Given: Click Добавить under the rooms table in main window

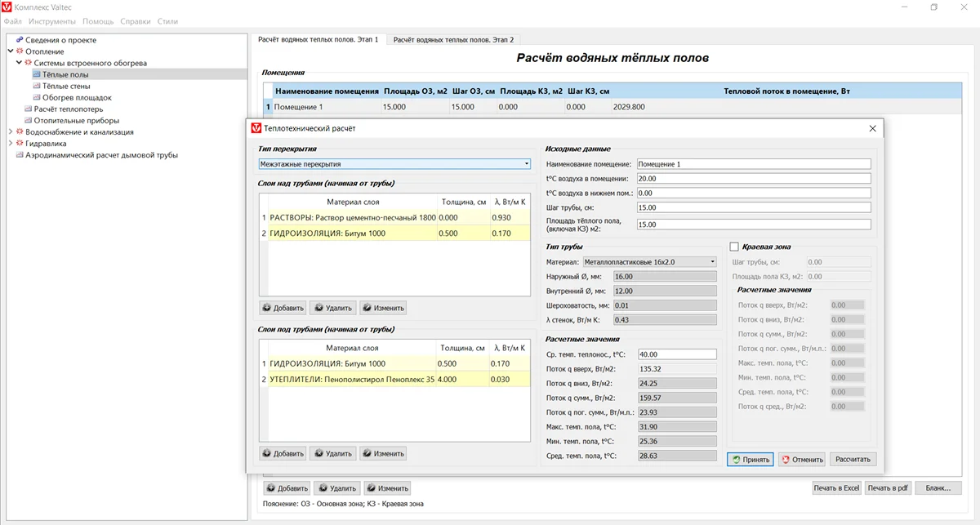Looking at the screenshot, I should pyautogui.click(x=287, y=488).
